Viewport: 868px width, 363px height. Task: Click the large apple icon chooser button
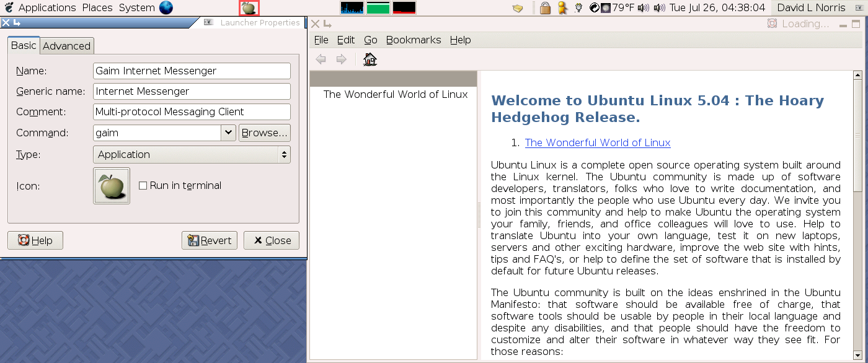(x=112, y=186)
